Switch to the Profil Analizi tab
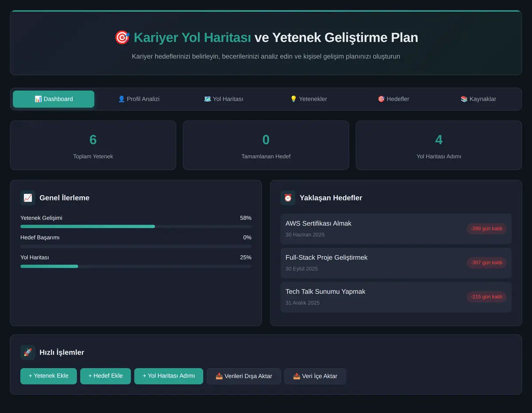The height and width of the screenshot is (413, 532). 139,99
